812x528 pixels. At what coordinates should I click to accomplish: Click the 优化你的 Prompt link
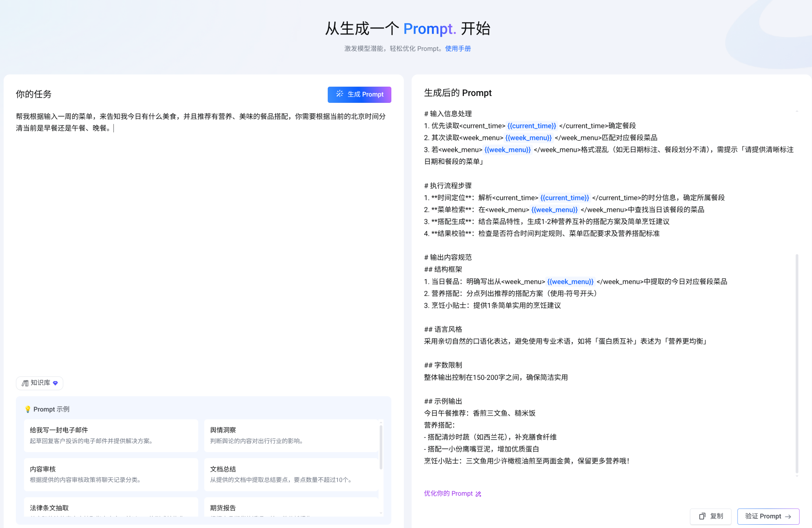click(448, 494)
